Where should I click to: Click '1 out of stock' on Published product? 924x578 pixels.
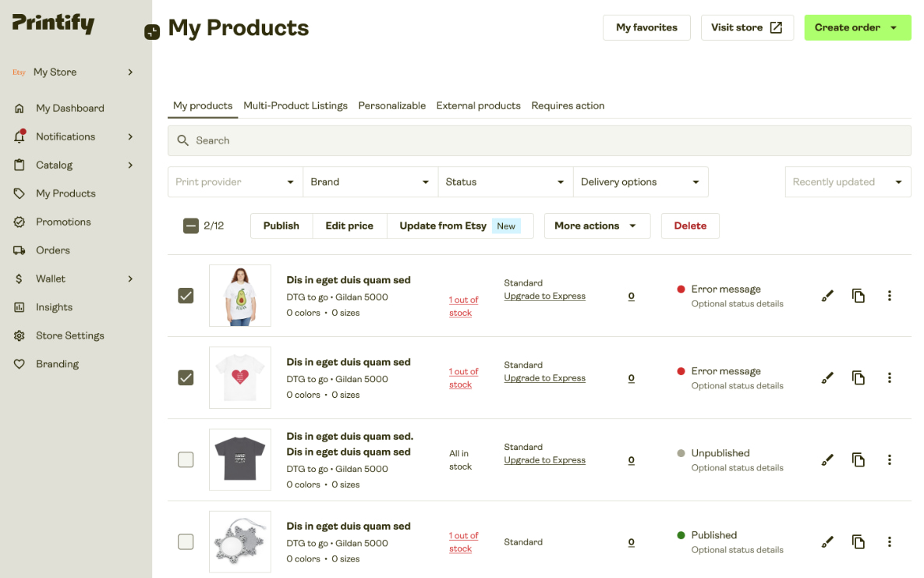[x=463, y=542]
